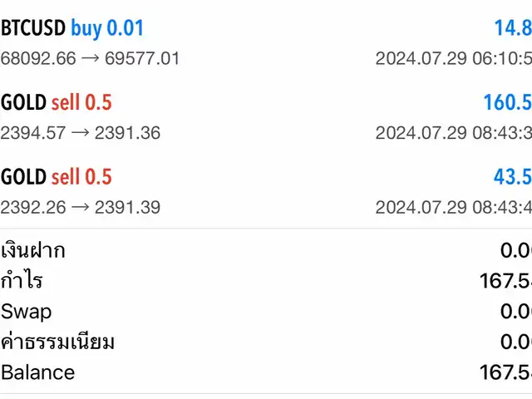
Task: Select the BTCUSD profit value 14.8
Action: pyautogui.click(x=513, y=27)
